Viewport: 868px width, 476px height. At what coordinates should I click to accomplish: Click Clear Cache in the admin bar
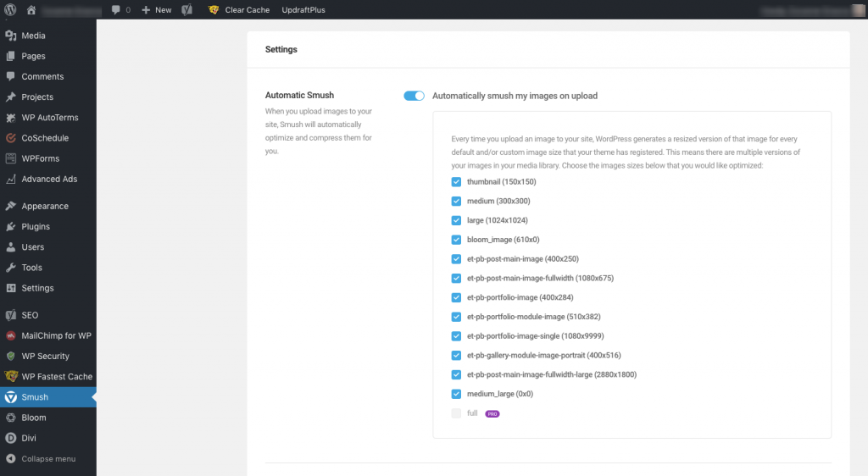[247, 10]
